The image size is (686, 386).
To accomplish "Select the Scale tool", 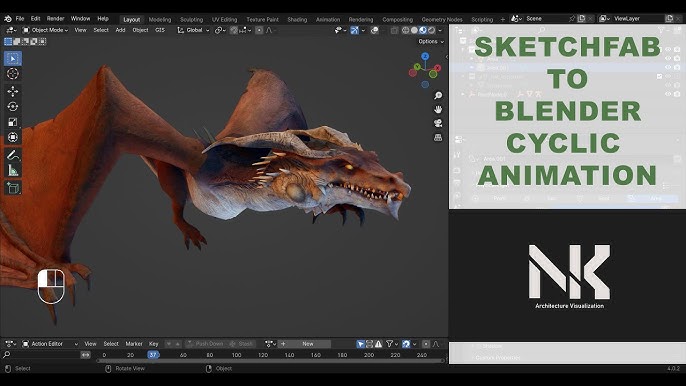I will [x=13, y=122].
